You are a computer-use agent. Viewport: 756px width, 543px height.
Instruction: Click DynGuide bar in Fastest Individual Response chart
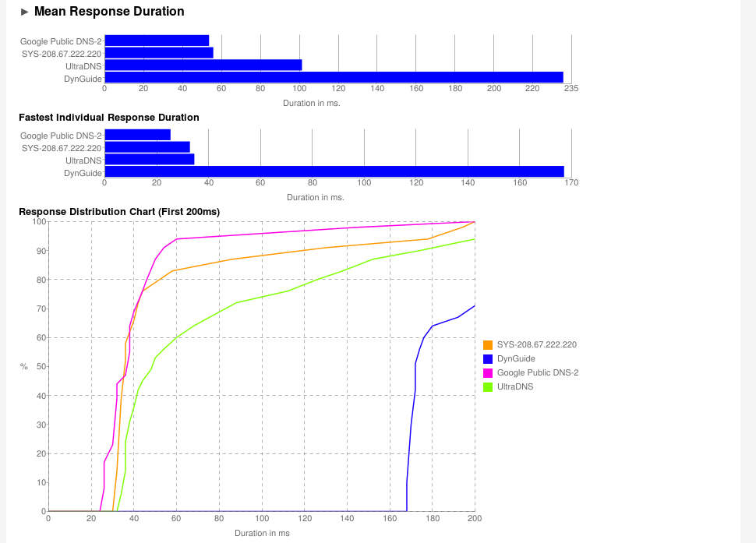tap(334, 171)
